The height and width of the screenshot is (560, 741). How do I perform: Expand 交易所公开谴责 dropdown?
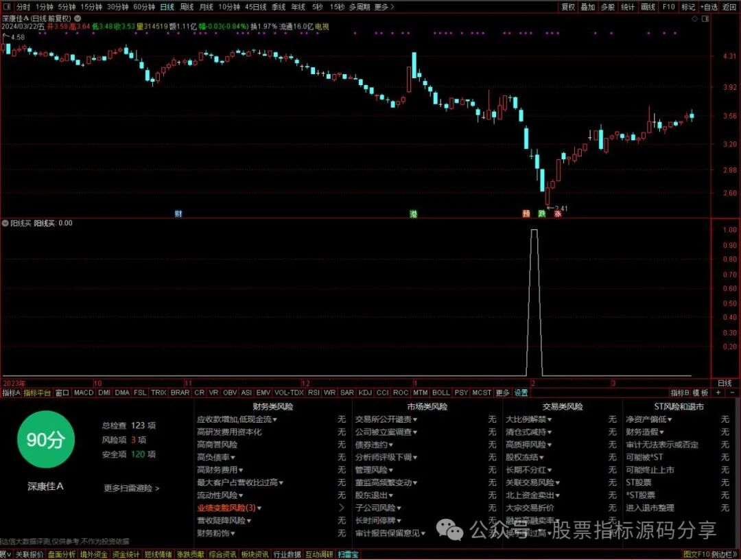pos(386,419)
